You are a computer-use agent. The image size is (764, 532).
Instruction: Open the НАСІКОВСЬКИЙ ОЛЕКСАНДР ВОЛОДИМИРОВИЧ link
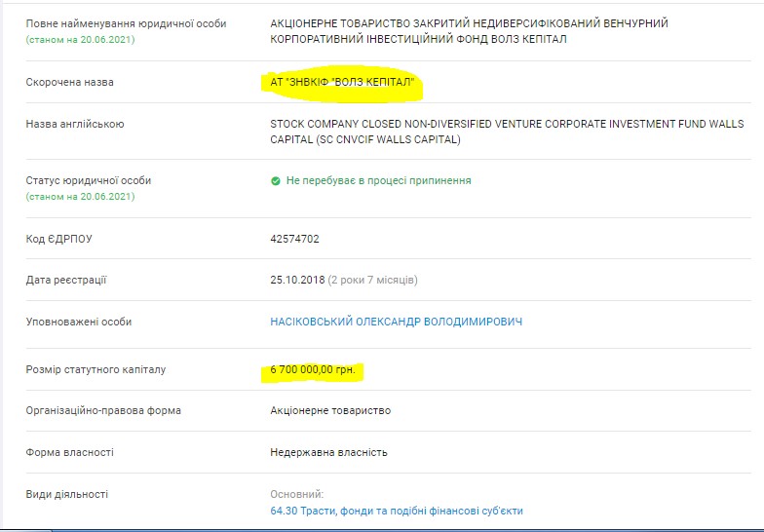396,322
